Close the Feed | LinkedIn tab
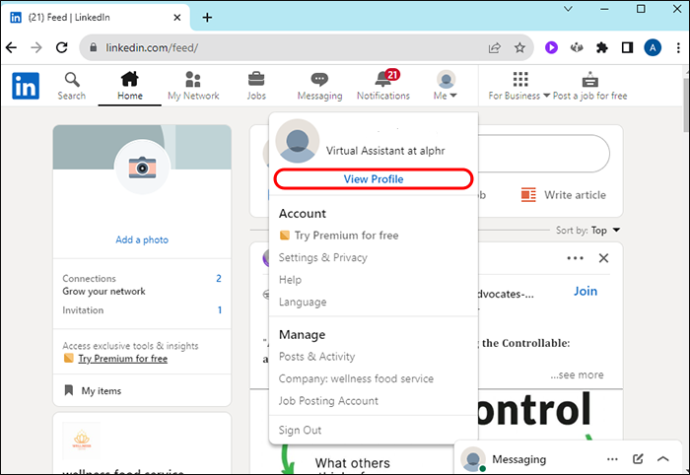The image size is (690, 475). [x=177, y=18]
